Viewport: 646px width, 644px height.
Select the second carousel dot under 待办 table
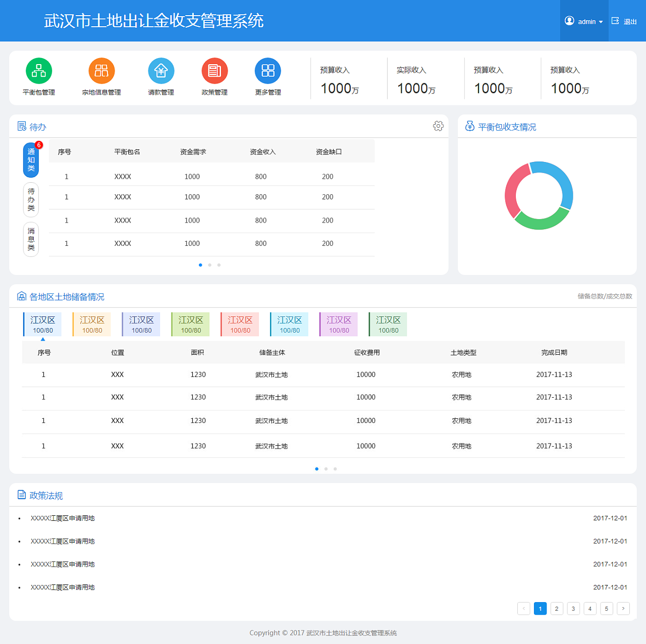209,265
